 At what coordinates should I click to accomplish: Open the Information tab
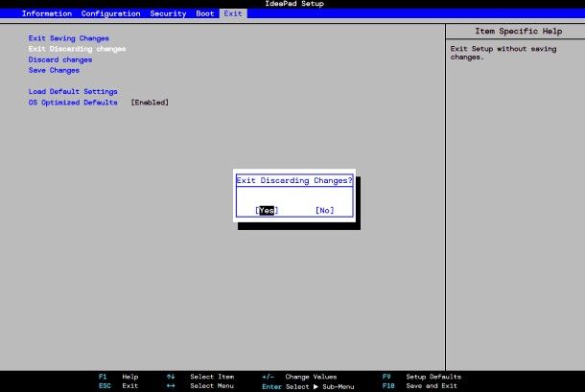pyautogui.click(x=47, y=13)
